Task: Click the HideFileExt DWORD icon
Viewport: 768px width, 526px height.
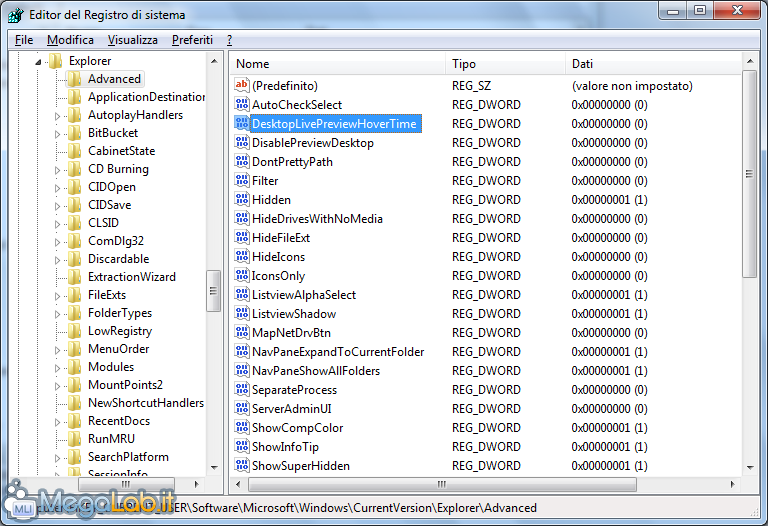Action: [242, 238]
